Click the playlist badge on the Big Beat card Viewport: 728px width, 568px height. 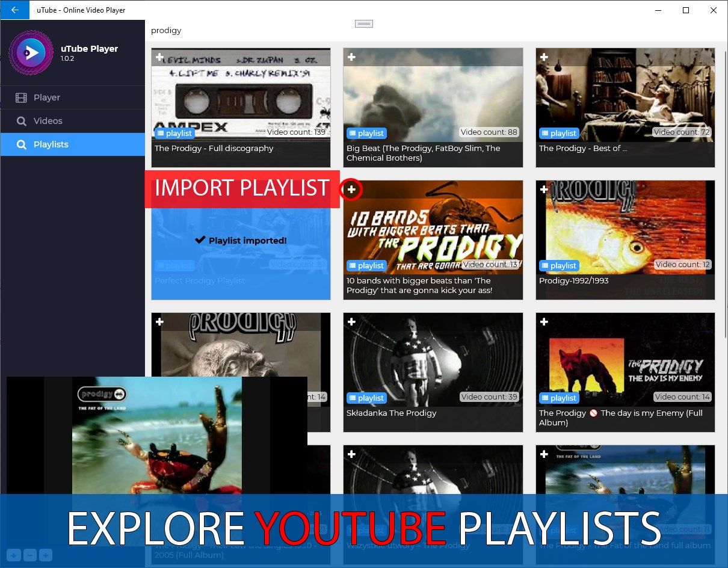pyautogui.click(x=366, y=133)
